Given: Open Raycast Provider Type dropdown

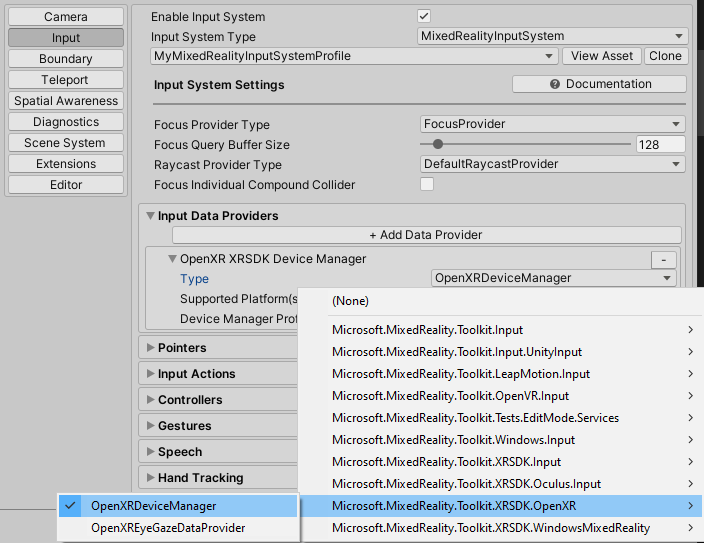Looking at the screenshot, I should pyautogui.click(x=553, y=164).
